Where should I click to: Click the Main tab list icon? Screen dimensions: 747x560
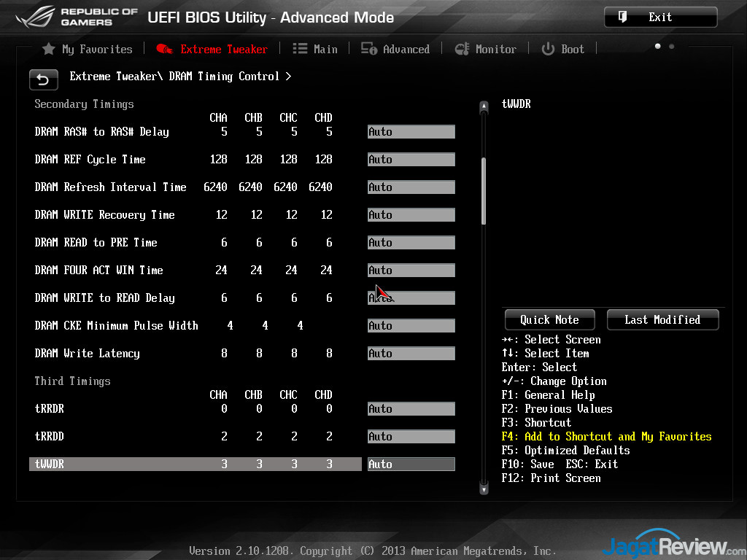300,49
